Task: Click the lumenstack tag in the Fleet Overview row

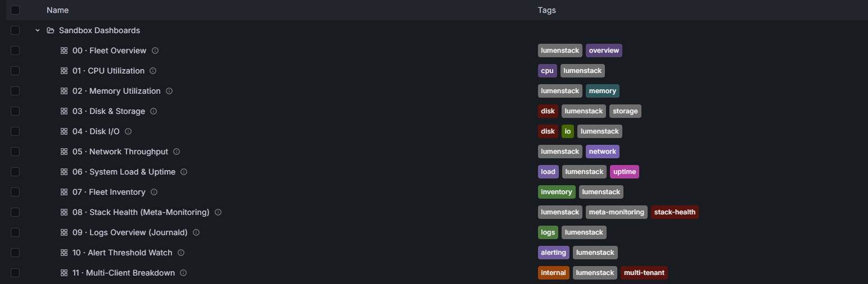Action: pyautogui.click(x=560, y=51)
